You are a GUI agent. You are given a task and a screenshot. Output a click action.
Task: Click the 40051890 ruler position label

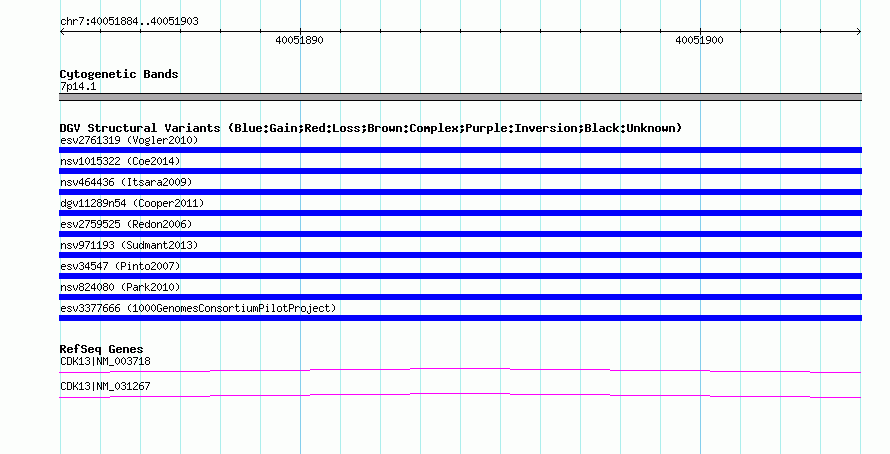coord(299,40)
